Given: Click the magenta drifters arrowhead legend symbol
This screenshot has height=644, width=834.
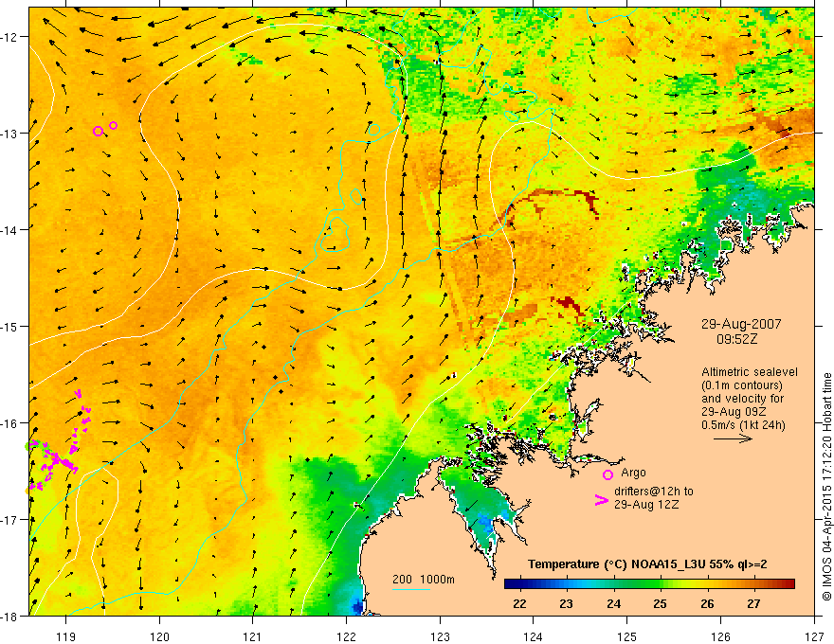Looking at the screenshot, I should pos(601,500).
